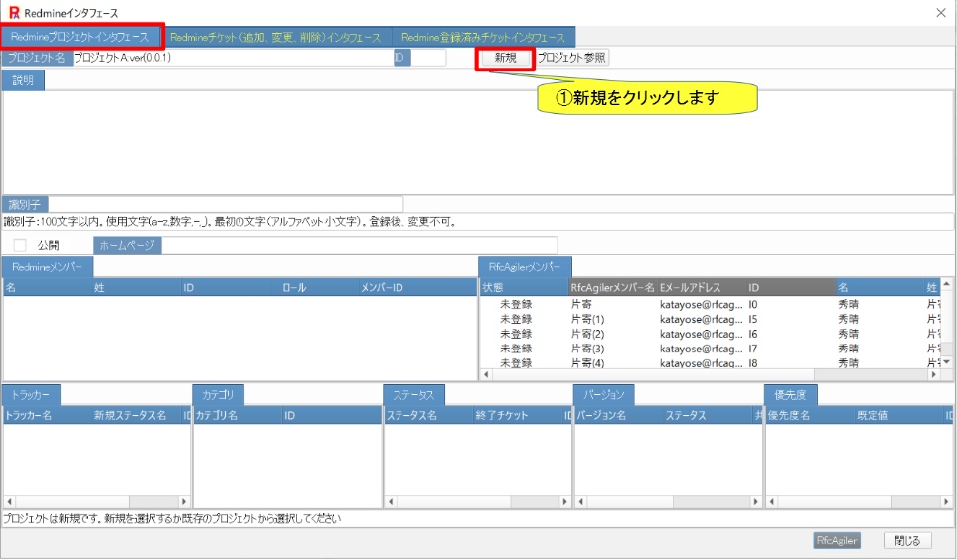Sort the Redmine members by ロール column
The image size is (957, 560).
point(317,287)
